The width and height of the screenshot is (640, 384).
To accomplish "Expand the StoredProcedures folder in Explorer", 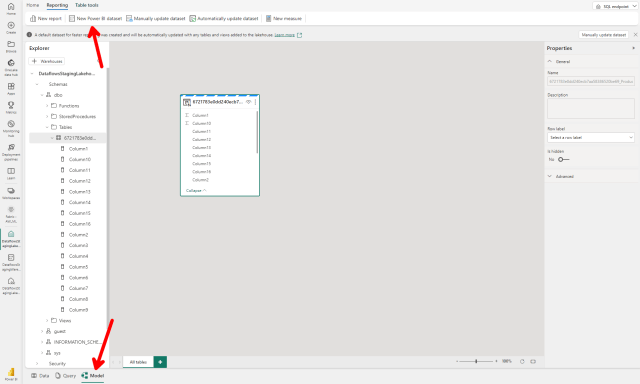I will [x=47, y=116].
